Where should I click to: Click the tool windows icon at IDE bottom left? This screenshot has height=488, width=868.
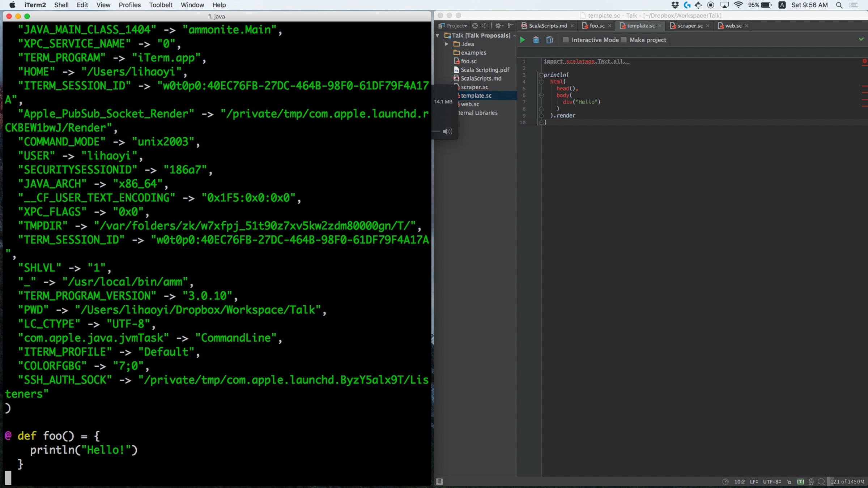[x=439, y=481]
